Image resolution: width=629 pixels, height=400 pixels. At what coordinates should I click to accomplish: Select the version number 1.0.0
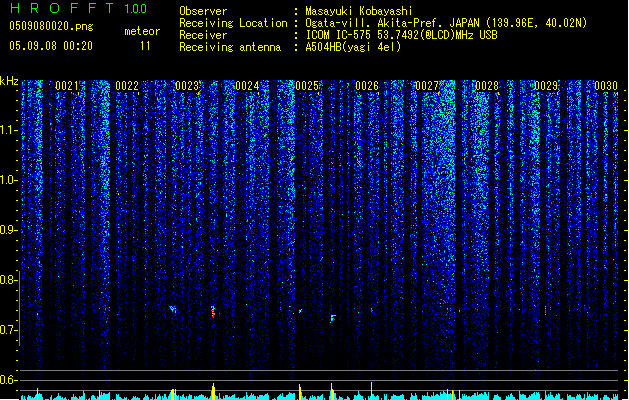tap(136, 8)
